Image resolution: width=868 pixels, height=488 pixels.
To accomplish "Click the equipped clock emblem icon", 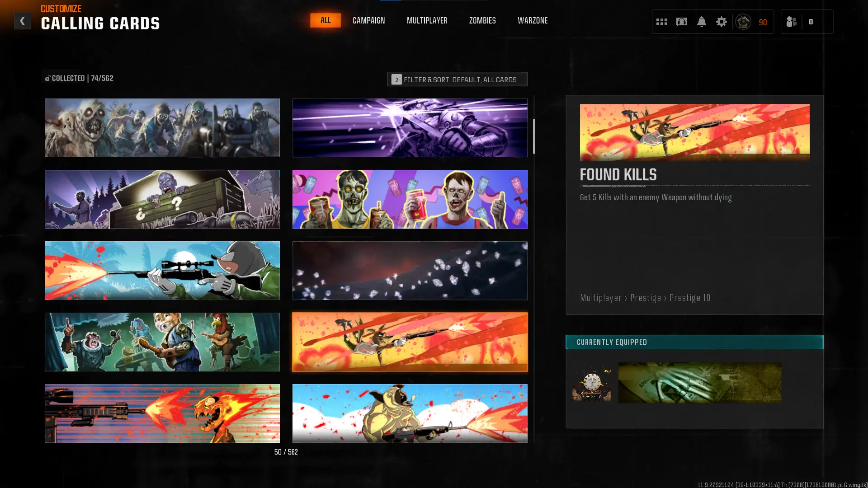I will (592, 383).
